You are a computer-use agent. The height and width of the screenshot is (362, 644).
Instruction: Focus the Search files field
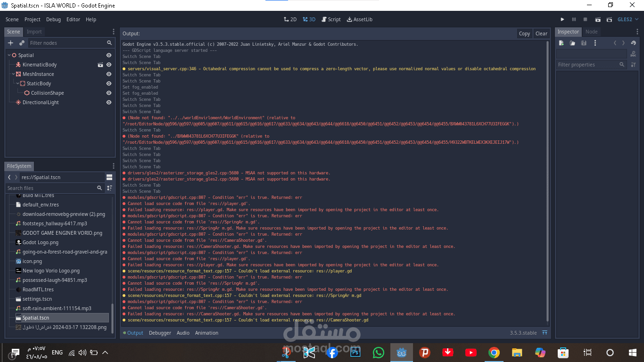(55, 188)
